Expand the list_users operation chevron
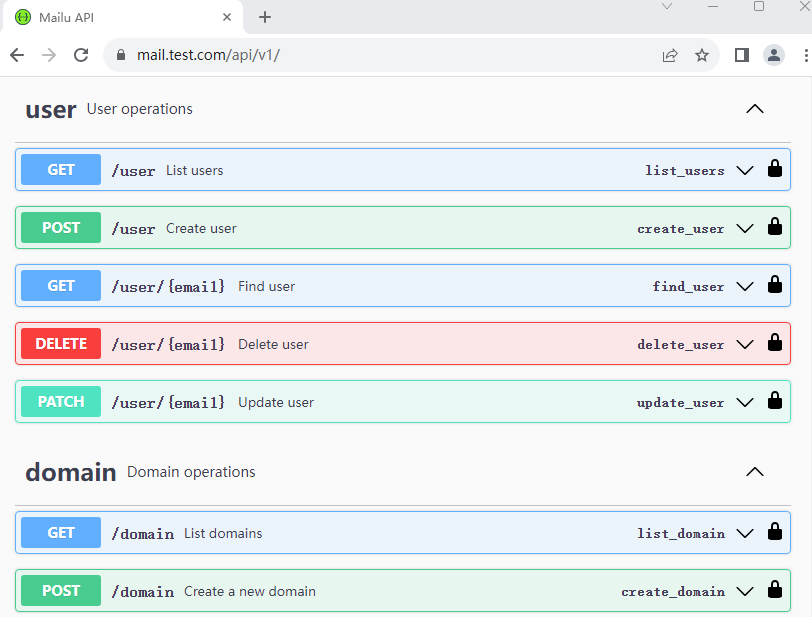Image resolution: width=812 pixels, height=617 pixels. (x=745, y=170)
